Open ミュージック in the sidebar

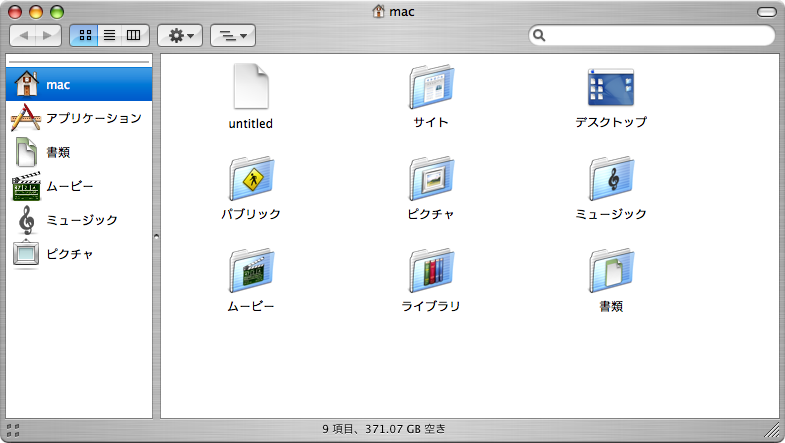79,220
